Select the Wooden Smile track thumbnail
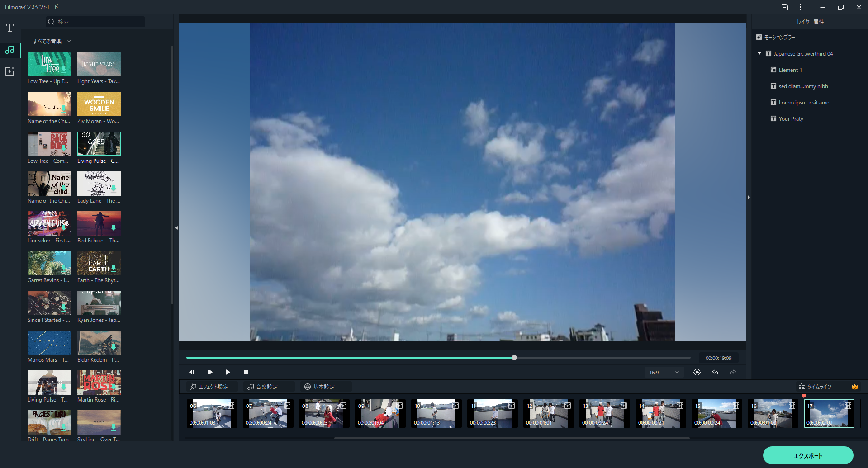The height and width of the screenshot is (468, 868). pyautogui.click(x=99, y=104)
